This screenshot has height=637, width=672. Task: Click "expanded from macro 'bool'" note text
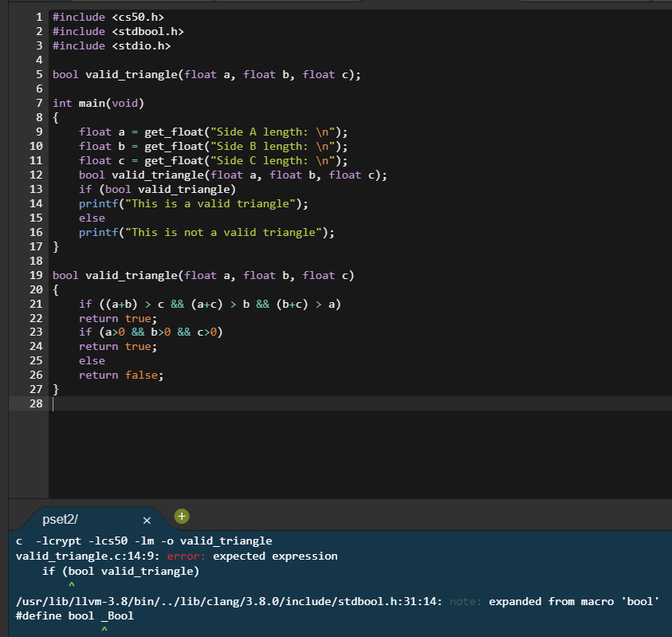click(x=574, y=601)
